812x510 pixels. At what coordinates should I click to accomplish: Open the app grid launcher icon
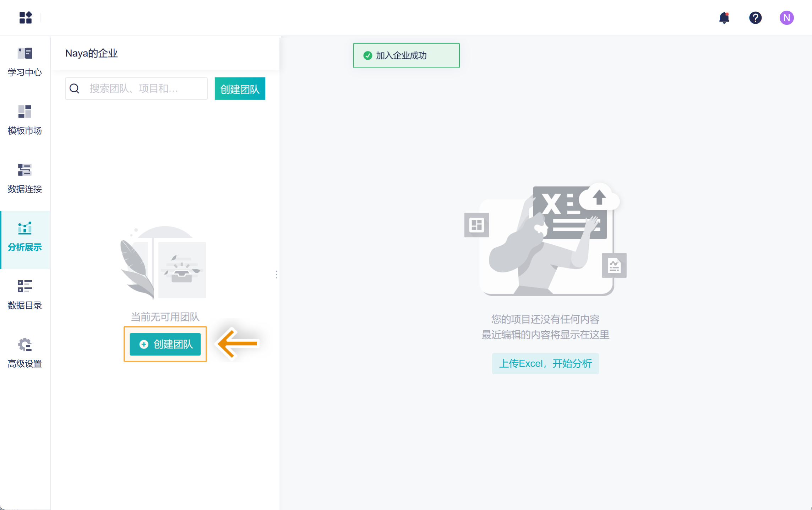[25, 17]
